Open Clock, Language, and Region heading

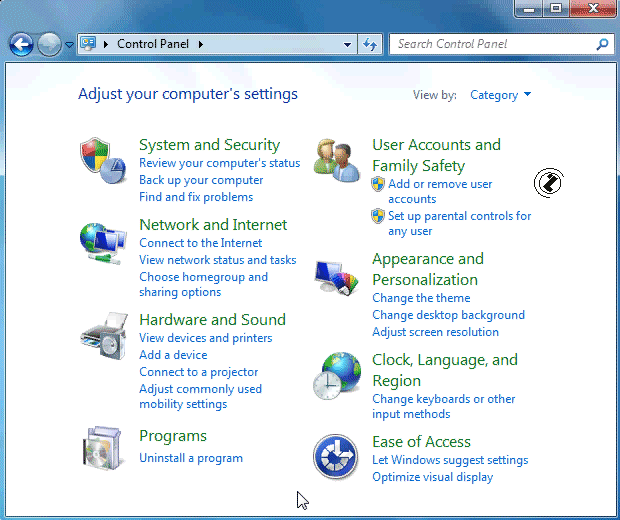point(445,371)
